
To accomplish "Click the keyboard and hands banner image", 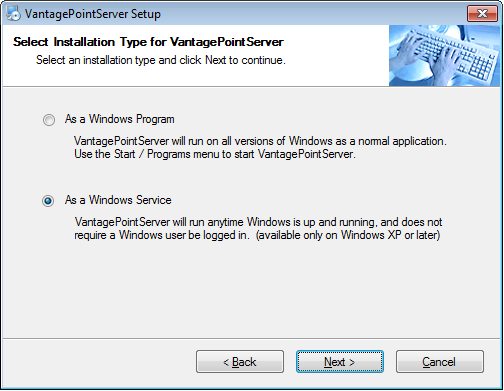I will coord(445,55).
